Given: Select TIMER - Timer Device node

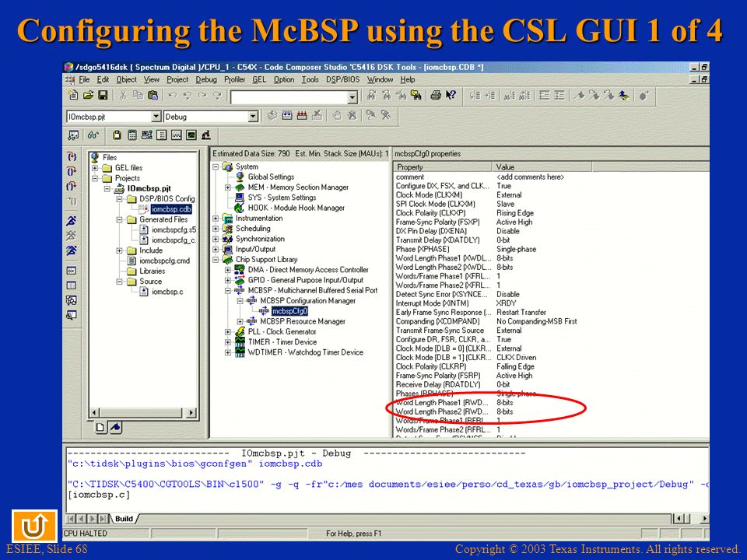Looking at the screenshot, I should click(282, 342).
